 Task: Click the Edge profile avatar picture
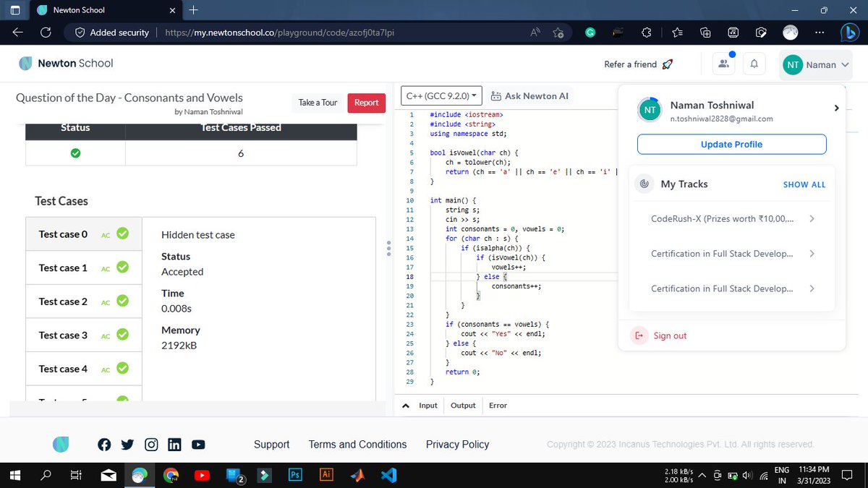791,33
